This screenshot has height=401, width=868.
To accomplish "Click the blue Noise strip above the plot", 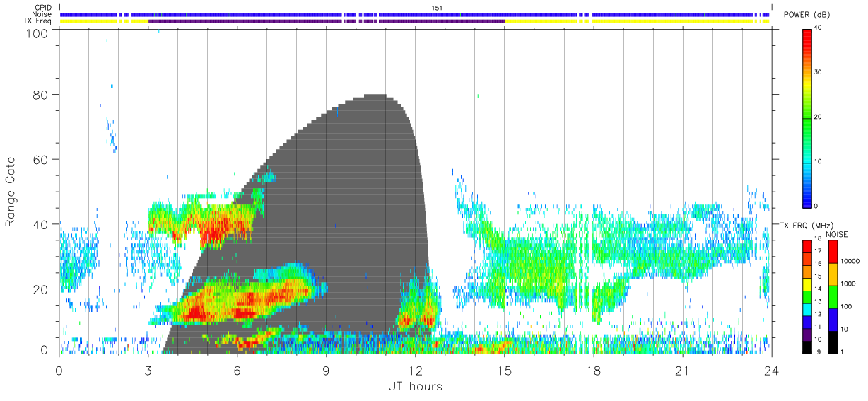I will click(415, 14).
